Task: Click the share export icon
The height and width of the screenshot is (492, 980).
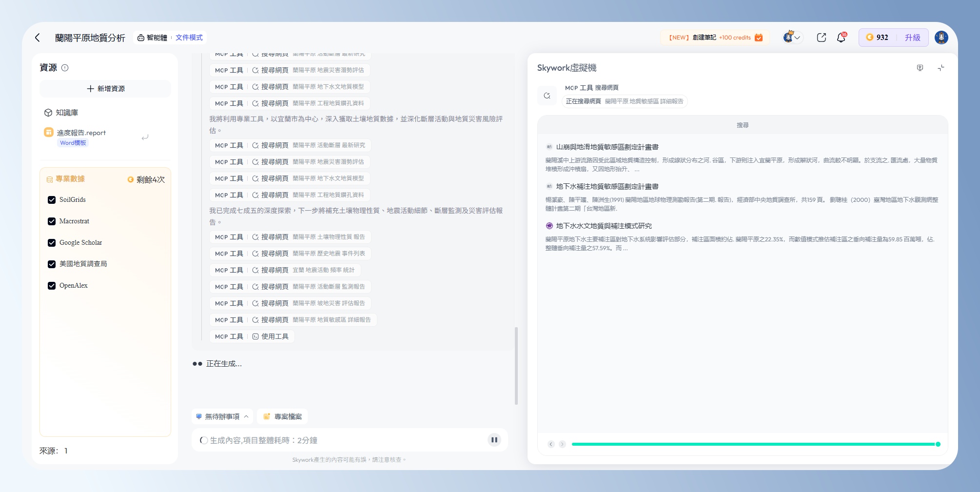Action: click(822, 38)
